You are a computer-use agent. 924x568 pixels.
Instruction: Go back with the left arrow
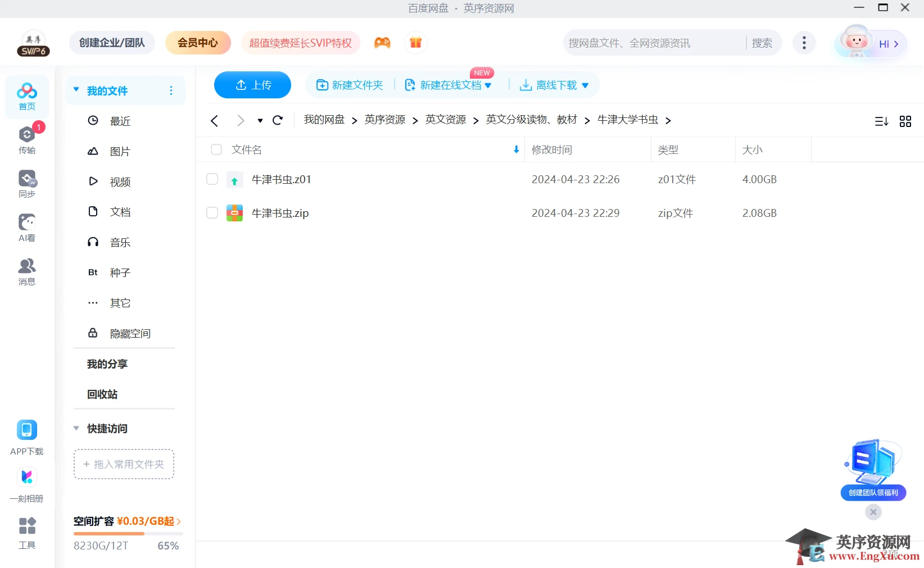215,121
